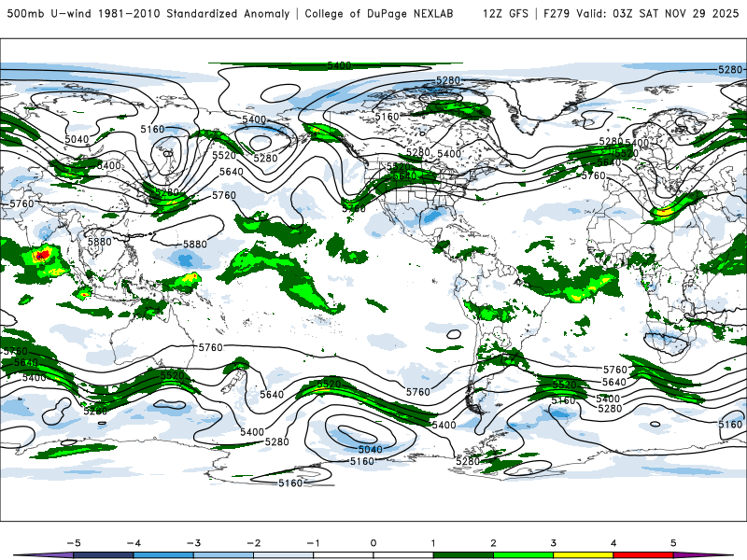747x560 pixels.
Task: Click the '5400' contour label along the map's top edge
Action: [x=339, y=65]
